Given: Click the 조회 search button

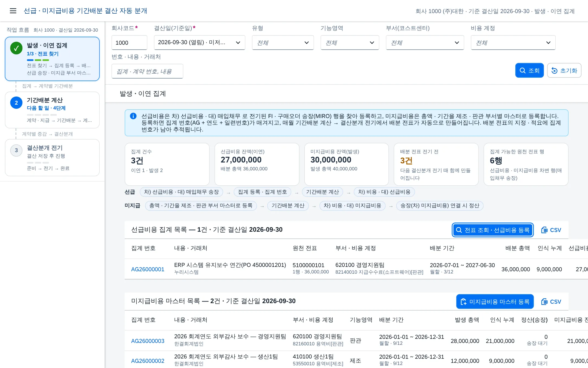Looking at the screenshot, I should tap(529, 70).
